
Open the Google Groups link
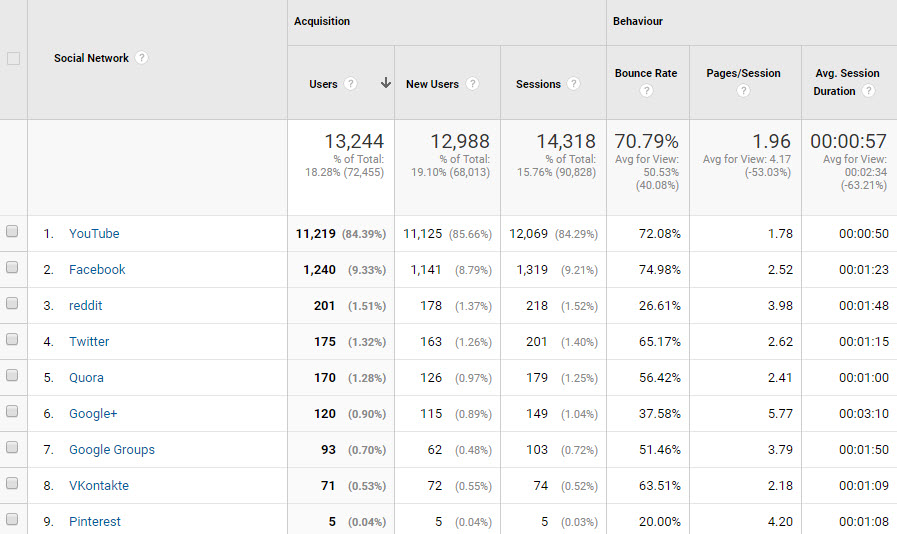coord(112,450)
